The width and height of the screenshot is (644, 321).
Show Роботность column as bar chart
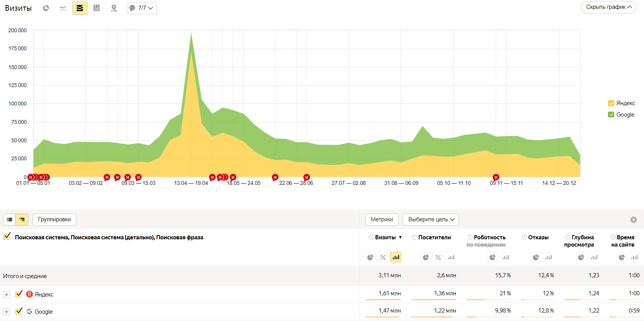[506, 257]
